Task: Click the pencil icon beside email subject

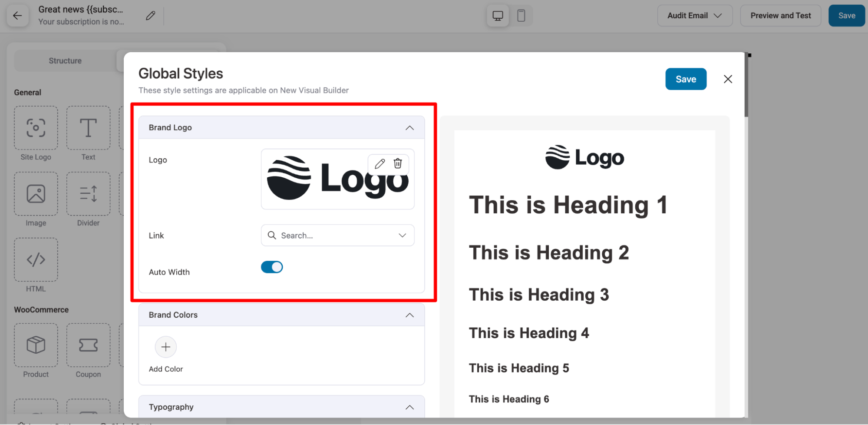Action: 150,16
